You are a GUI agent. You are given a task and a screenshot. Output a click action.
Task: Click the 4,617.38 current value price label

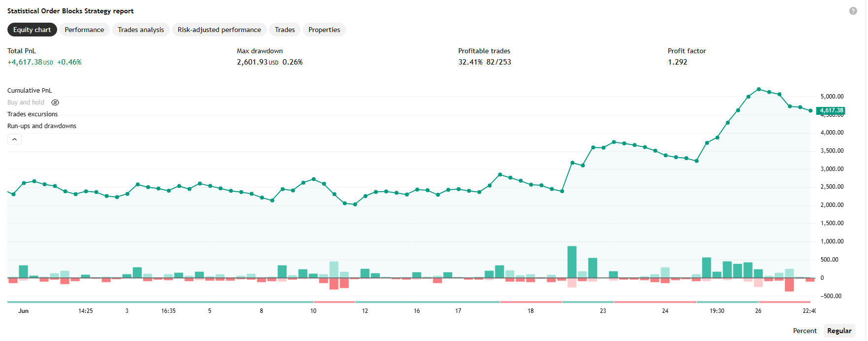pos(831,110)
